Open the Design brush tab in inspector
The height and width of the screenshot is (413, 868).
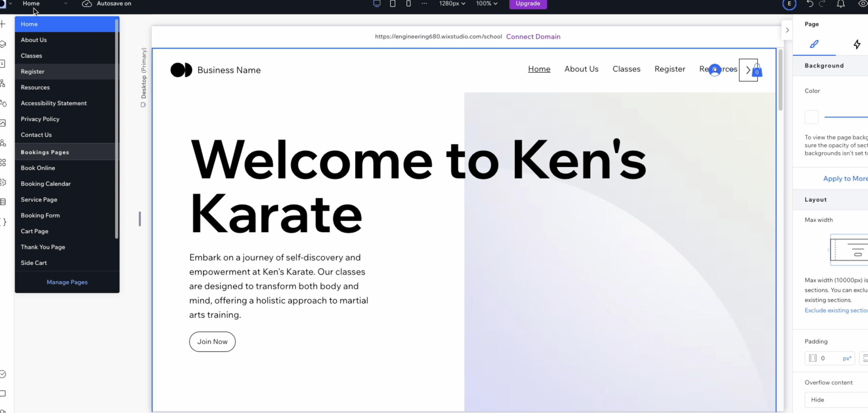pyautogui.click(x=814, y=44)
